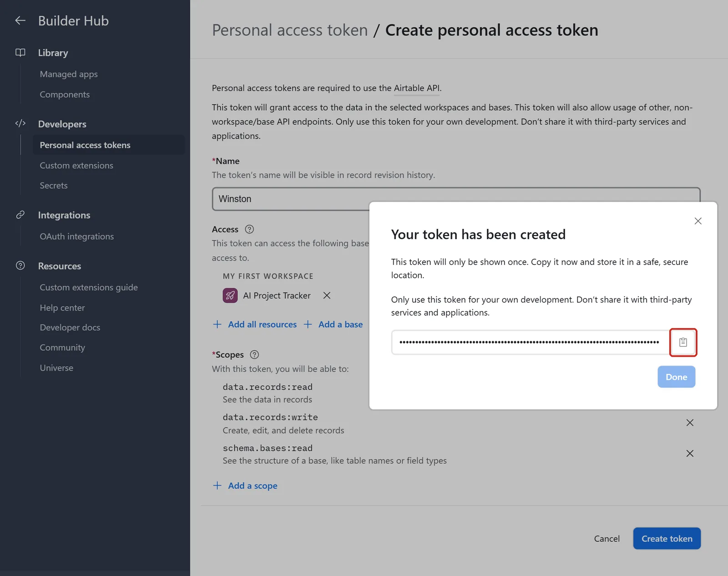Click the Developers code icon
This screenshot has height=576, width=728.
(20, 123)
